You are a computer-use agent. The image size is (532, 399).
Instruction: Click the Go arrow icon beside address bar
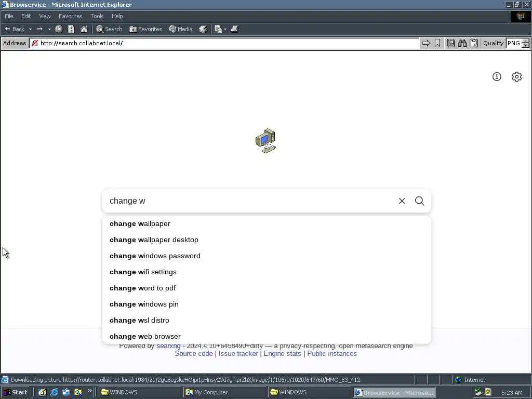coord(426,43)
